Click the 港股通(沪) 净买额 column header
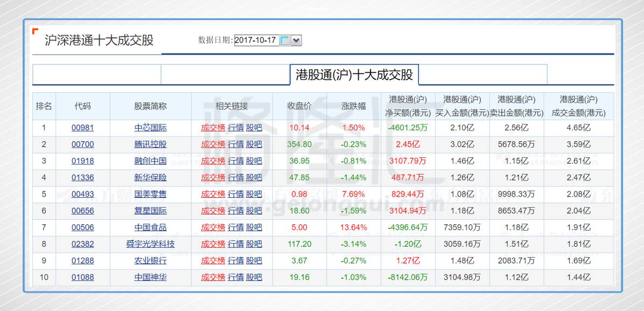 click(x=408, y=106)
